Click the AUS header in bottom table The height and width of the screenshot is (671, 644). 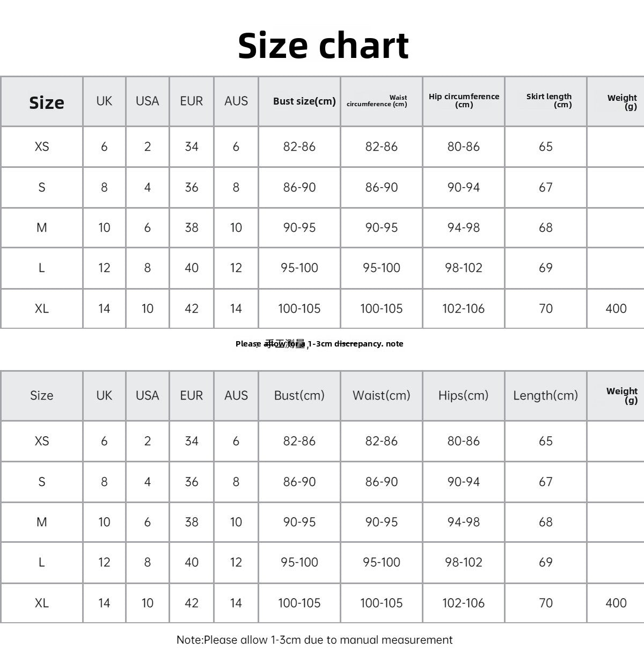click(236, 395)
